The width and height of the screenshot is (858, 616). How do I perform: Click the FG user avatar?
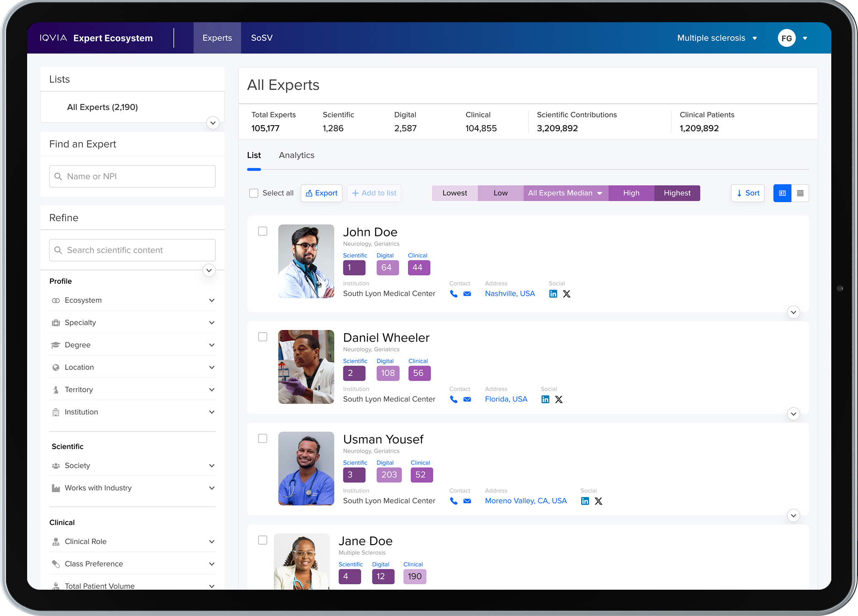[x=786, y=38]
